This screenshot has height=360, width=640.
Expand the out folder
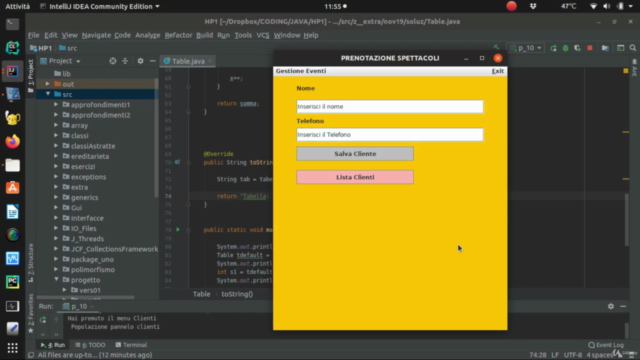pos(48,84)
